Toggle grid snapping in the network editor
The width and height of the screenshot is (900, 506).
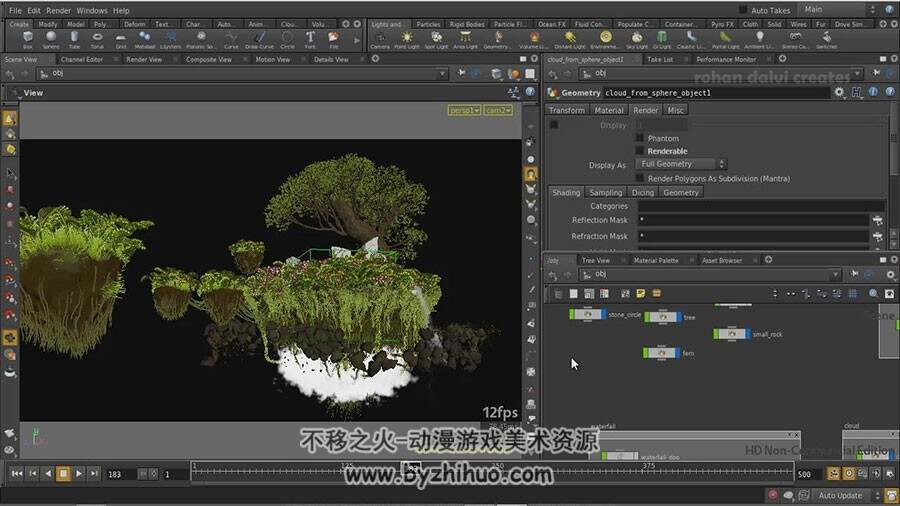point(852,294)
